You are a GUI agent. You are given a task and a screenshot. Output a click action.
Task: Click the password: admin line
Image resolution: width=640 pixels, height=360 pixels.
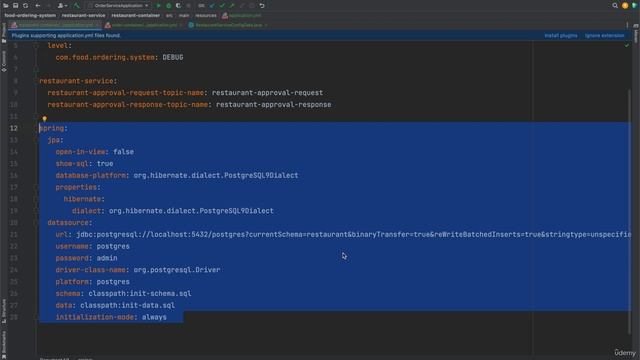click(87, 258)
